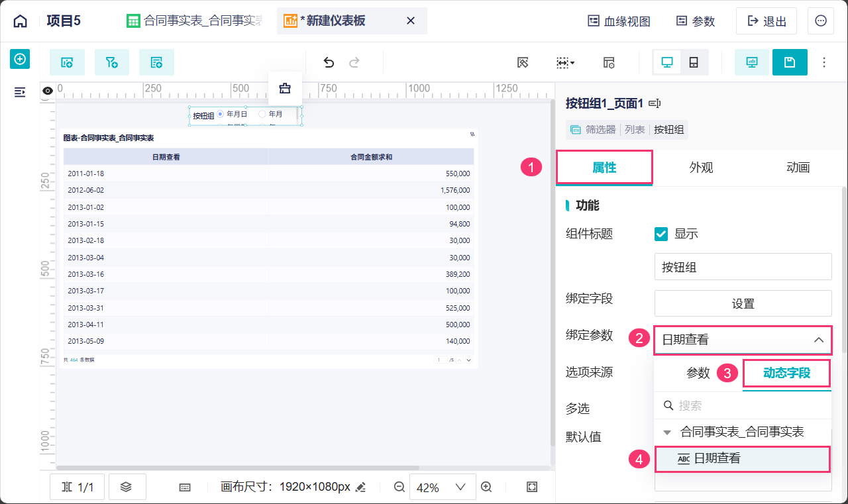848x504 pixels.
Task: Open the 参数 parameters panel
Action: tap(696, 21)
